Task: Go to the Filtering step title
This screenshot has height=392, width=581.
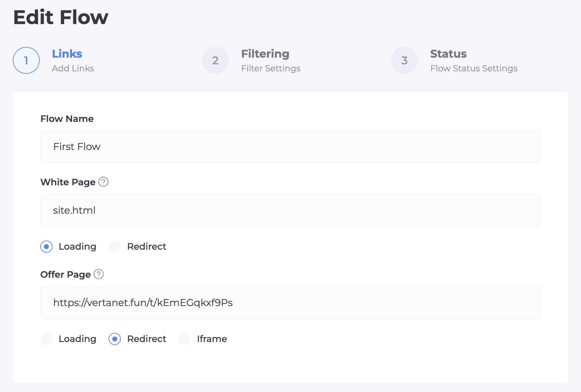Action: [x=265, y=54]
